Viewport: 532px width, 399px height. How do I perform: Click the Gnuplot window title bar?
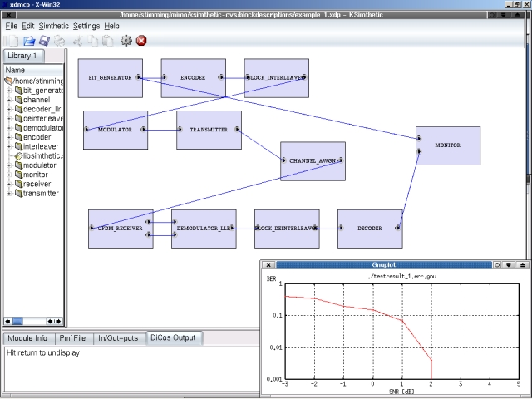(382, 264)
